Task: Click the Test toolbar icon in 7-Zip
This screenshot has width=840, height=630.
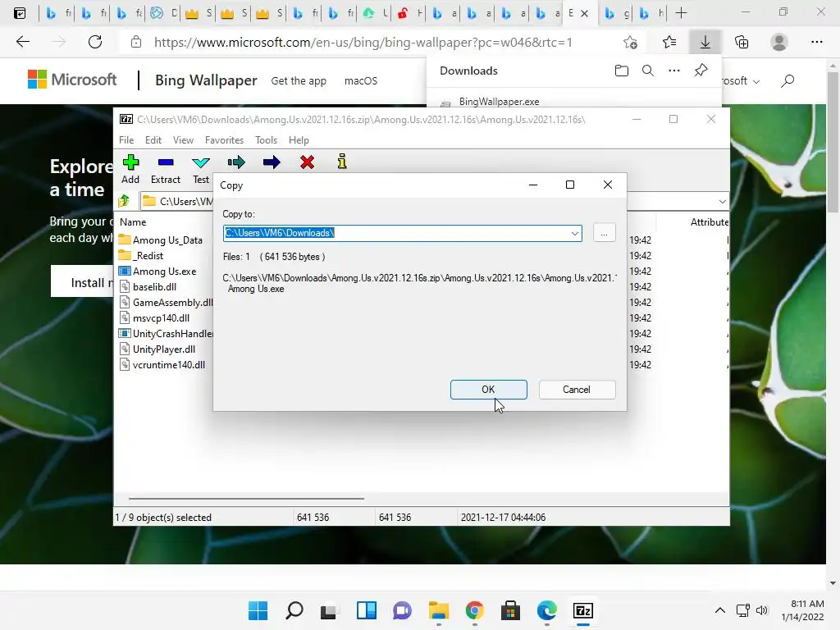Action: 201,162
